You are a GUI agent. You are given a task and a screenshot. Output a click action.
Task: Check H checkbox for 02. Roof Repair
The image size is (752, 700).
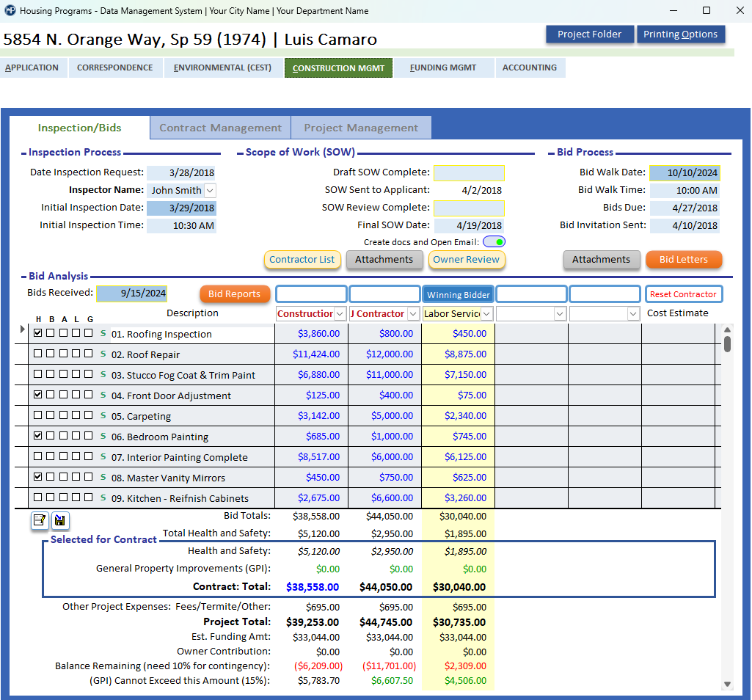pyautogui.click(x=38, y=354)
